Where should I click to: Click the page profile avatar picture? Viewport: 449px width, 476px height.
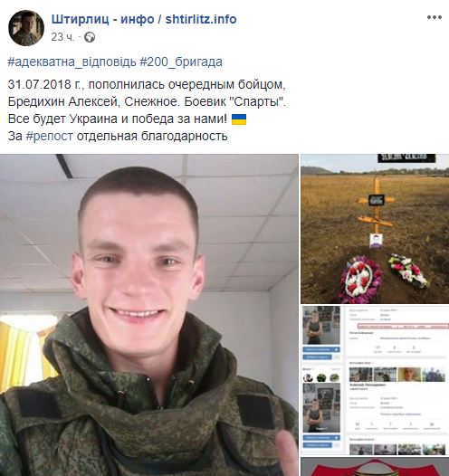click(26, 28)
